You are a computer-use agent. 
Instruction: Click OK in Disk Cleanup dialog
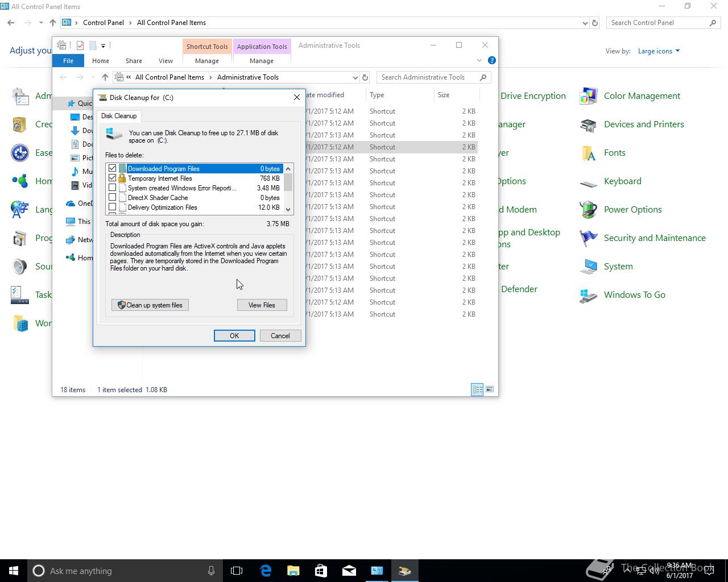pyautogui.click(x=234, y=335)
